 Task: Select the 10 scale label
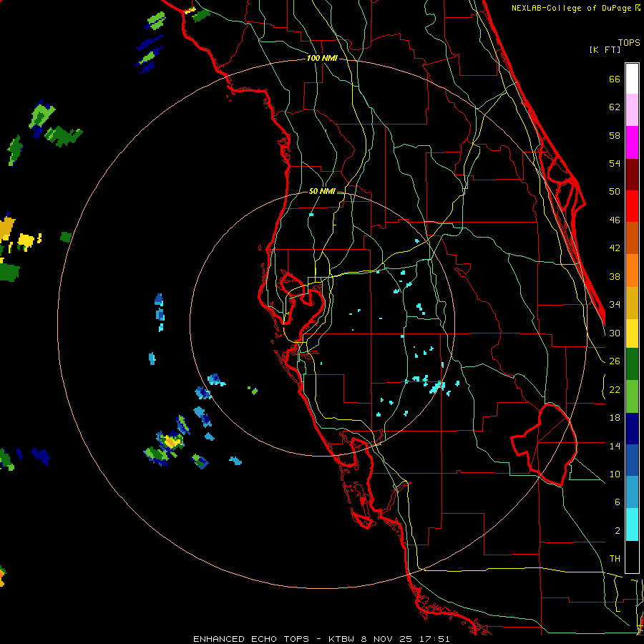coord(615,474)
